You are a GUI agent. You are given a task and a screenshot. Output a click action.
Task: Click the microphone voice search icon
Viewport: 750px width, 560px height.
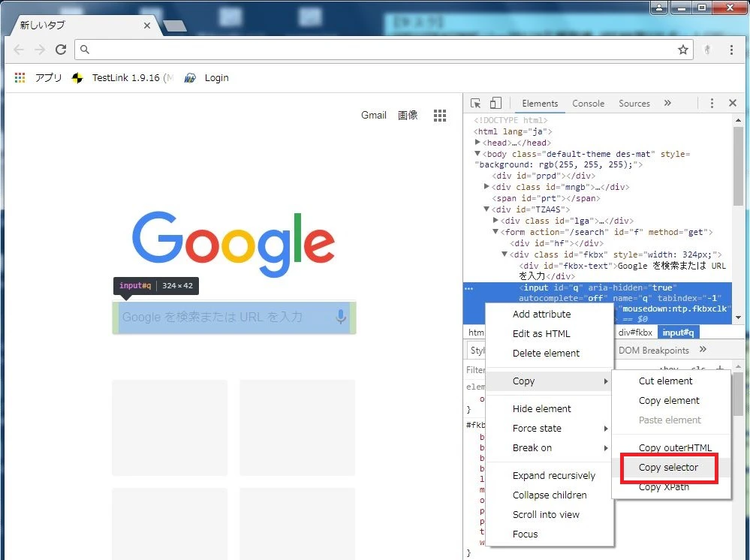tap(341, 317)
